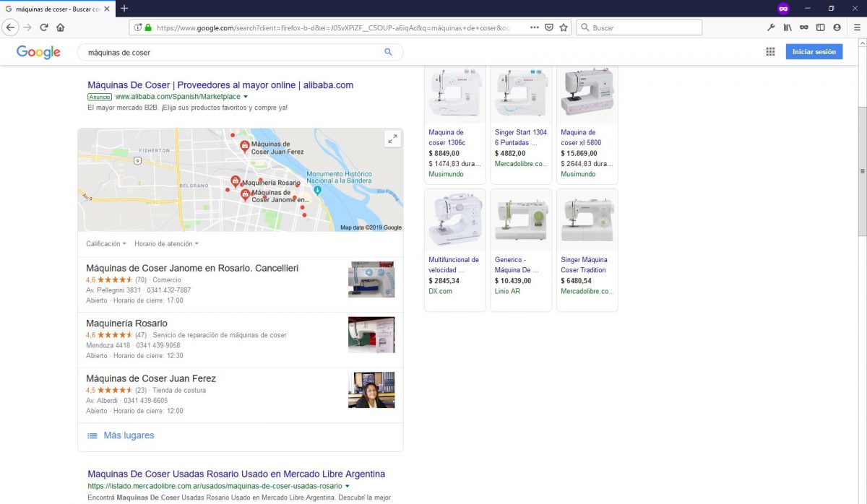The height and width of the screenshot is (504, 867).
Task: Expand the Horario de atención filter
Action: click(166, 244)
